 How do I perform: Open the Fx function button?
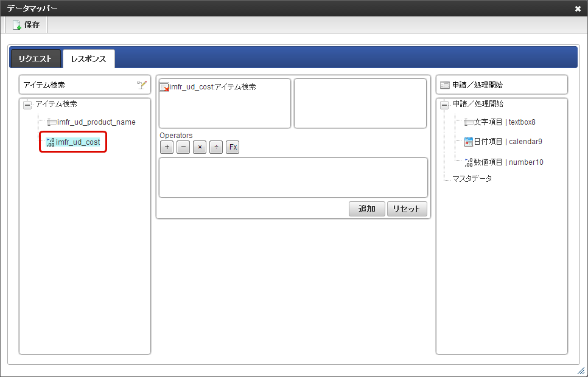pyautogui.click(x=233, y=147)
